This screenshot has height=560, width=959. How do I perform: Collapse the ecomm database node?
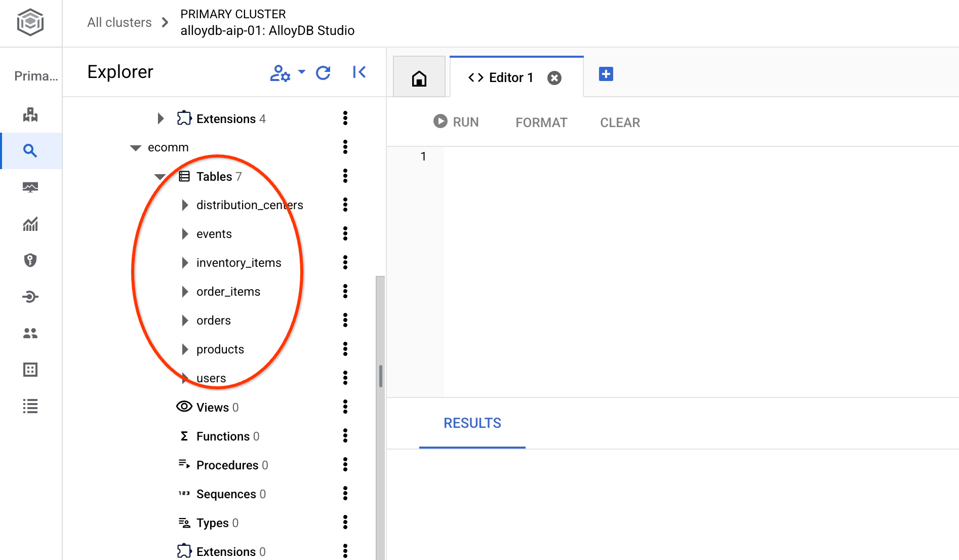[x=135, y=148]
